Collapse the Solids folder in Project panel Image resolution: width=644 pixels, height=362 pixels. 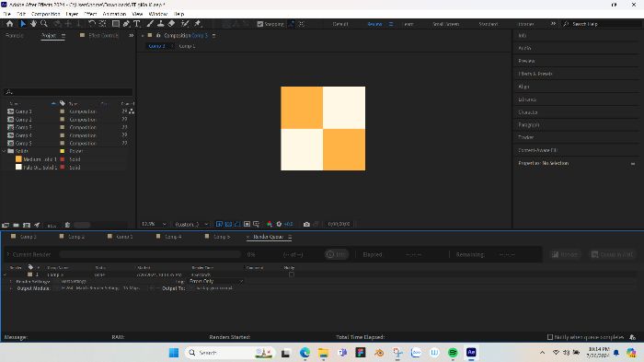(4, 151)
